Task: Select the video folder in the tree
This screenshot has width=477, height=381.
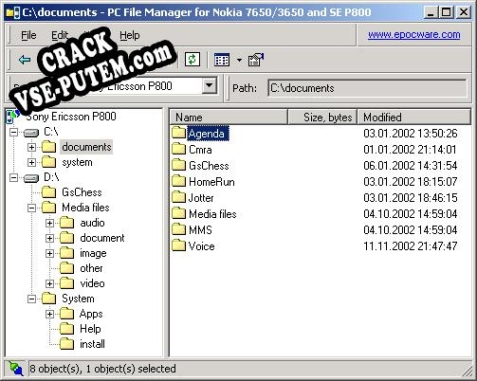Action: pyautogui.click(x=92, y=283)
